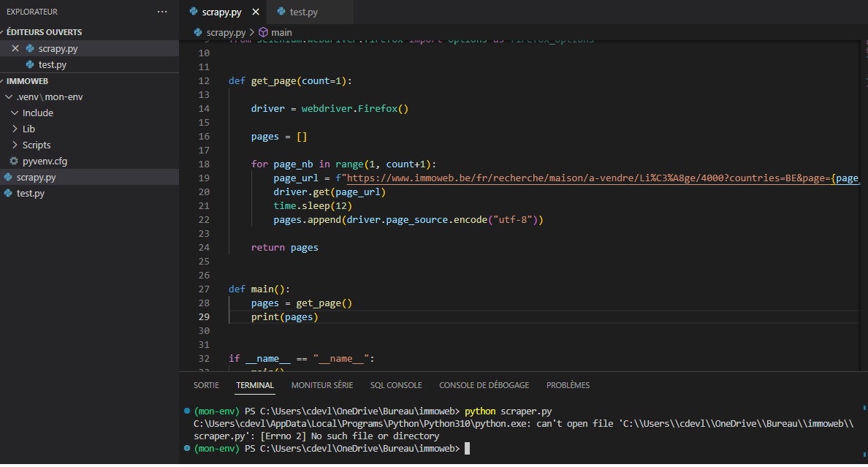Image resolution: width=868 pixels, height=467 pixels.
Task: Close the scrapy.py editor tab
Action: (256, 12)
